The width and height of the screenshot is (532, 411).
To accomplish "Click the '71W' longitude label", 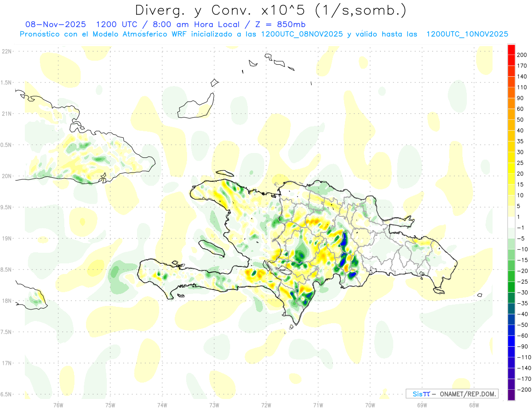I will [318, 405].
